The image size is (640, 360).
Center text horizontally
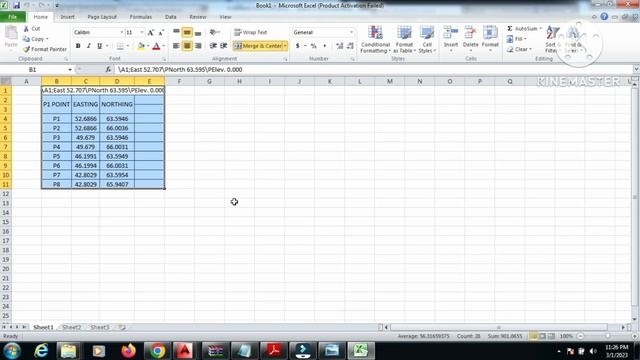click(187, 46)
